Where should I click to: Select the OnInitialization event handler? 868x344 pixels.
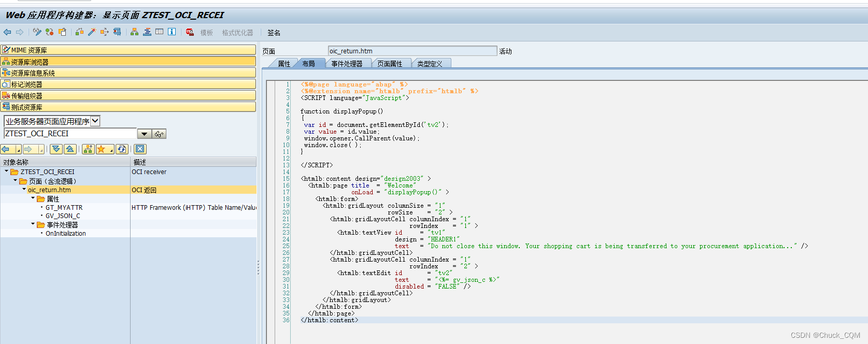[66, 234]
